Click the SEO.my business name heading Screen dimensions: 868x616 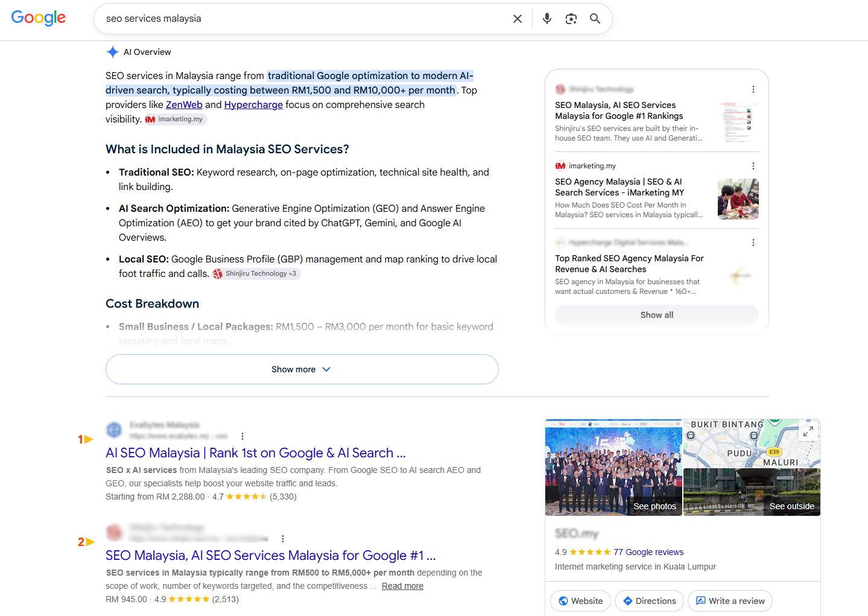[x=577, y=533]
